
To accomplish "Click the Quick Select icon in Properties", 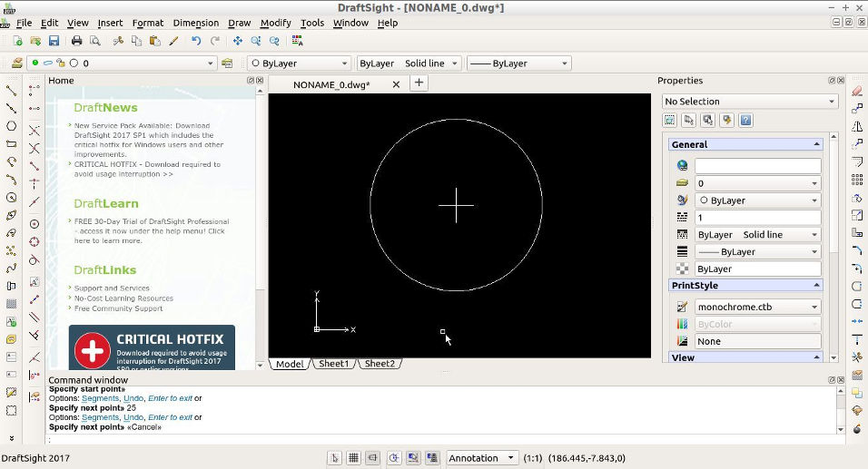I will click(x=727, y=120).
